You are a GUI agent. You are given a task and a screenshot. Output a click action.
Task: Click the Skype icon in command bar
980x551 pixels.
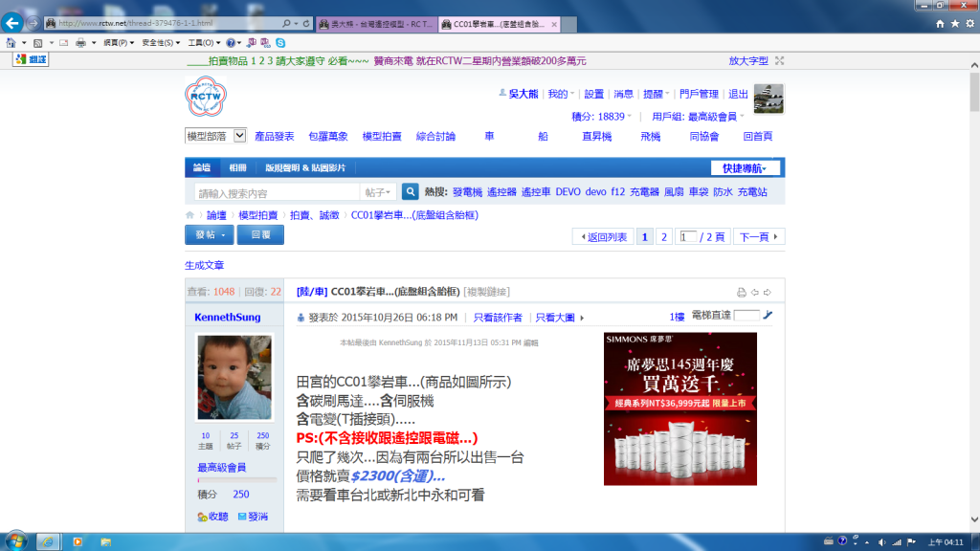tap(280, 42)
